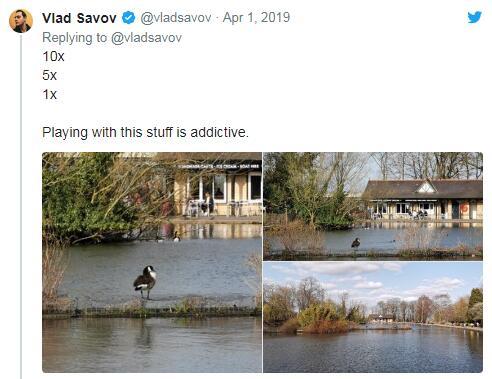The width and height of the screenshot is (492, 379).
Task: Open the 10x zoom goose photo
Action: point(152,262)
